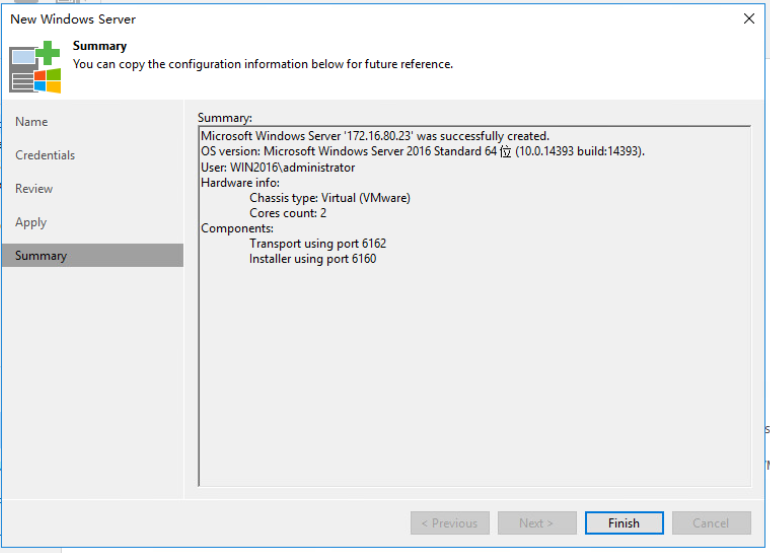Click the "User: WIN2016\administrator" line

click(278, 167)
